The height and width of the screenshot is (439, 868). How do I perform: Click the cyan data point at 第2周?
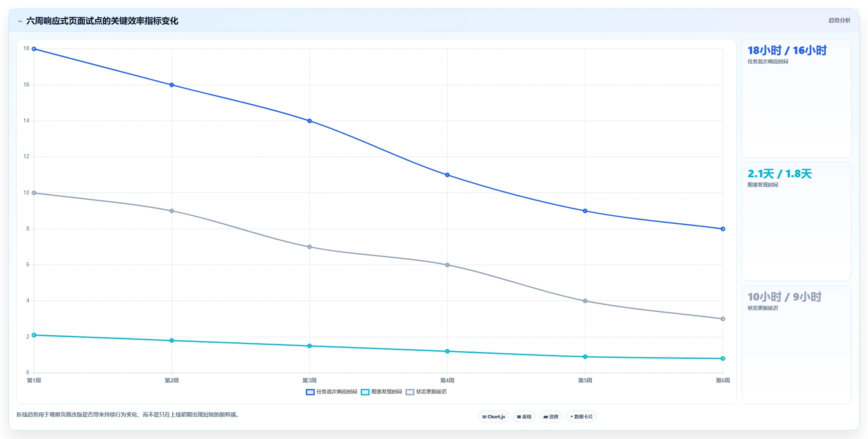(172, 341)
